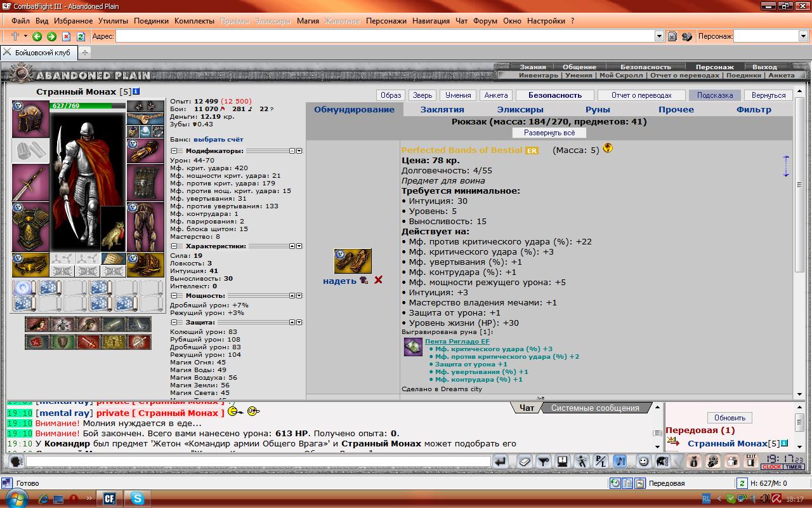The image size is (812, 508).
Task: Click the red X to discard item
Action: click(x=378, y=280)
